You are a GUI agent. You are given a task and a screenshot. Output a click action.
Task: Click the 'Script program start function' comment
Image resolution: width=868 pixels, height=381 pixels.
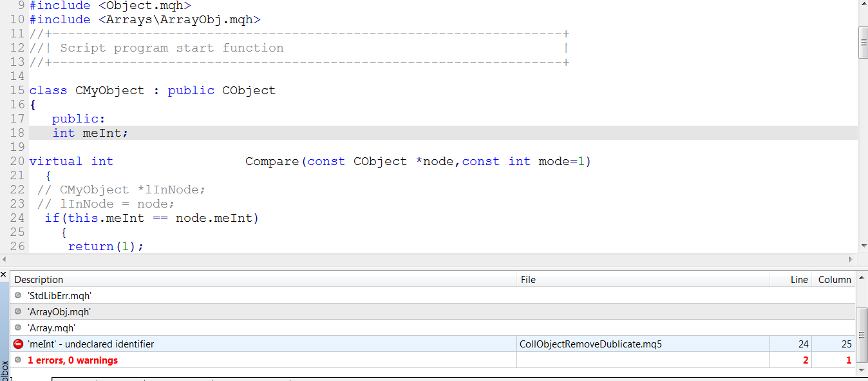(x=171, y=48)
